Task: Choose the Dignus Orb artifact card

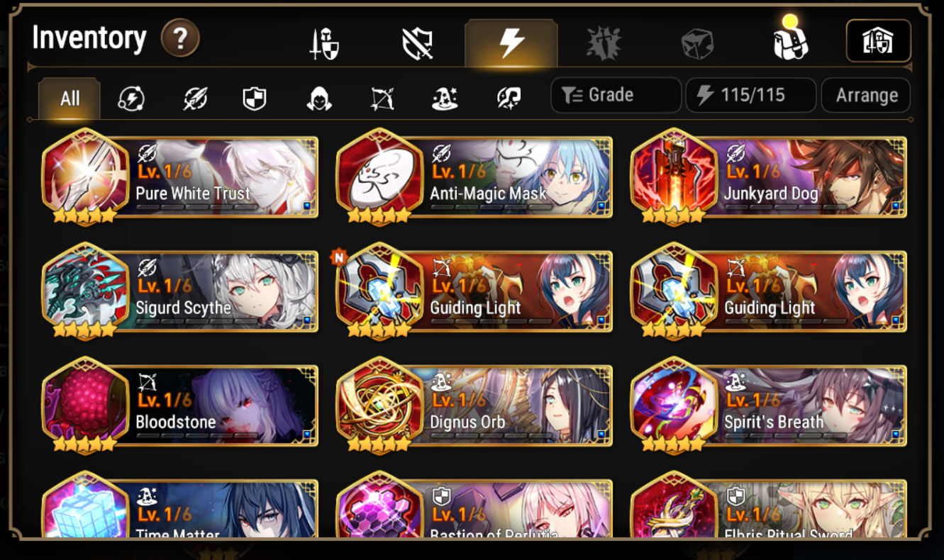Action: [474, 405]
